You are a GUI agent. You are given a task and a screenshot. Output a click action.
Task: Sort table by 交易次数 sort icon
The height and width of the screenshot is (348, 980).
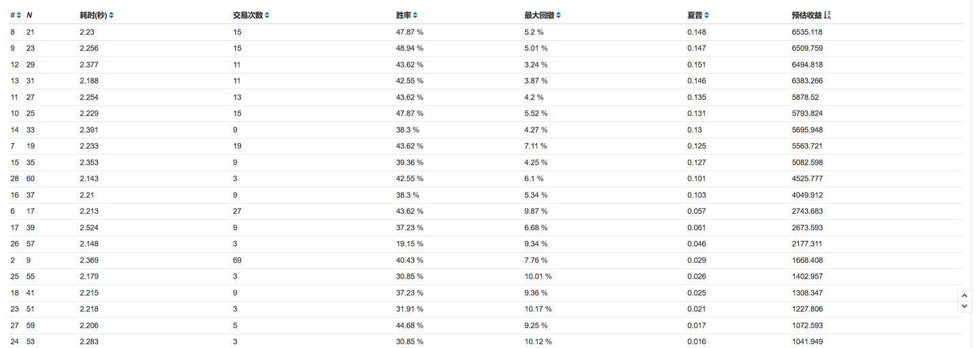tap(267, 15)
